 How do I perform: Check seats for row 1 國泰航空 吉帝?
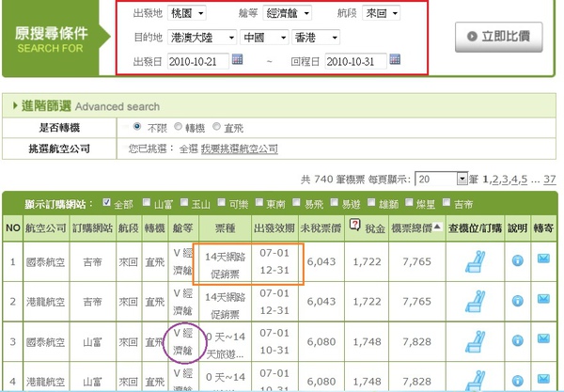click(x=475, y=261)
